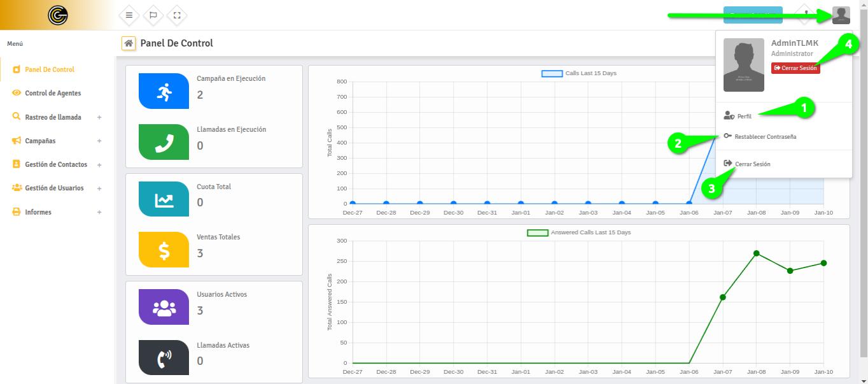
Task: Toggle Calls Last 15 Days legend box
Action: click(552, 74)
